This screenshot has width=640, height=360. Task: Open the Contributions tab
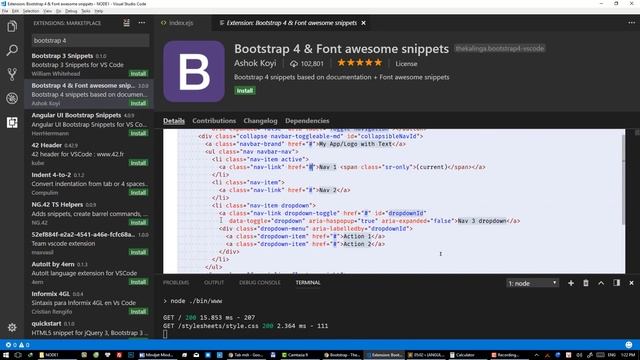(x=214, y=121)
